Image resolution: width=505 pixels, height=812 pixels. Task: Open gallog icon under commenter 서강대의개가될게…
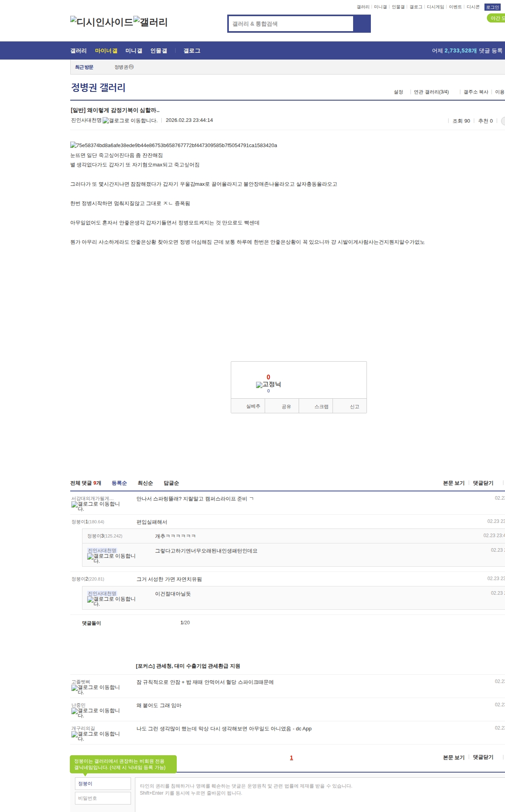[95, 506]
